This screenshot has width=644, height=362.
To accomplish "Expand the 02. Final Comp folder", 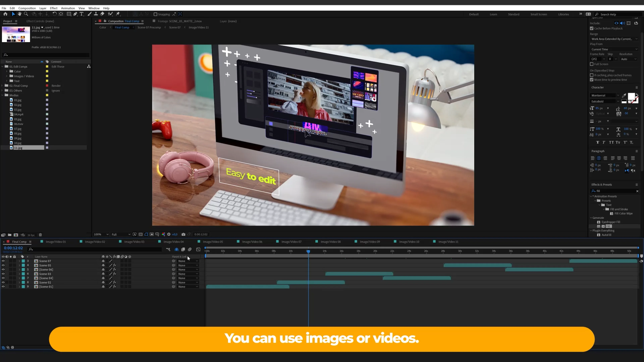I will point(2,86).
